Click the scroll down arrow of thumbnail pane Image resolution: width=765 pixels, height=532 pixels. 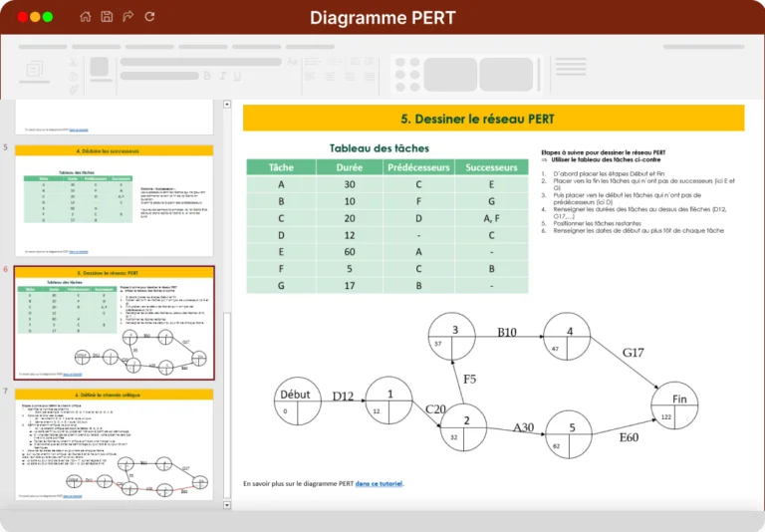tap(227, 505)
